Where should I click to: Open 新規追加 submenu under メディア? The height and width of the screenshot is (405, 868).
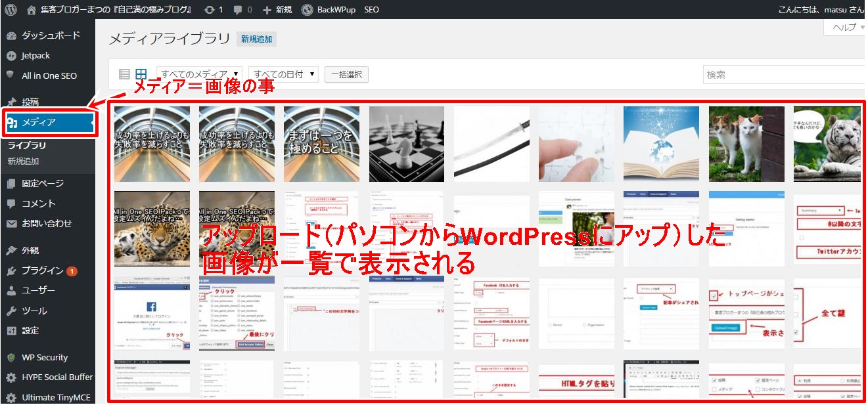point(23,161)
